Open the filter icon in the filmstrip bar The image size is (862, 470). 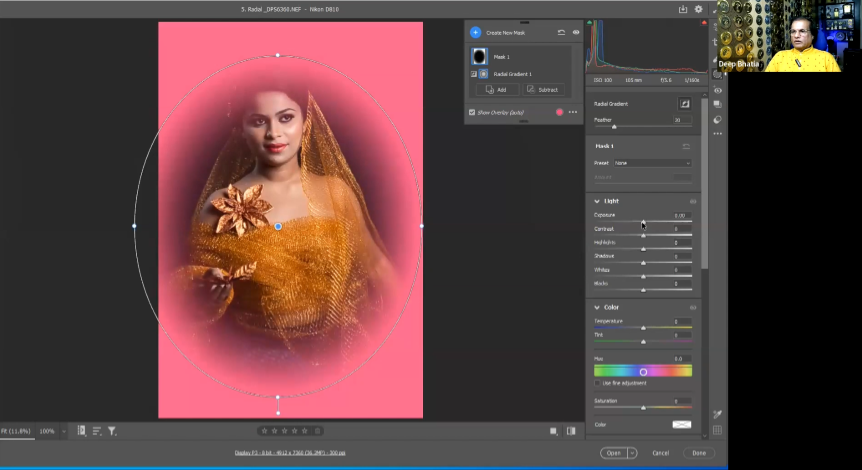[112, 431]
